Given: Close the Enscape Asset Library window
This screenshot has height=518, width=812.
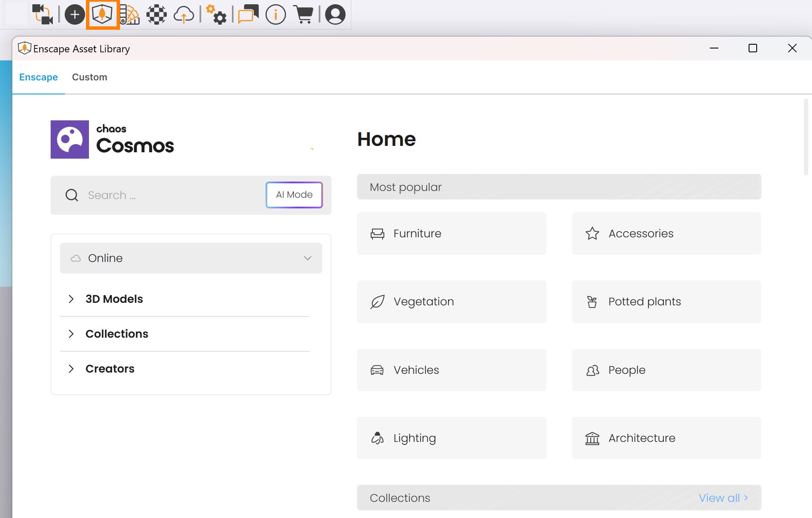Looking at the screenshot, I should pyautogui.click(x=792, y=48).
